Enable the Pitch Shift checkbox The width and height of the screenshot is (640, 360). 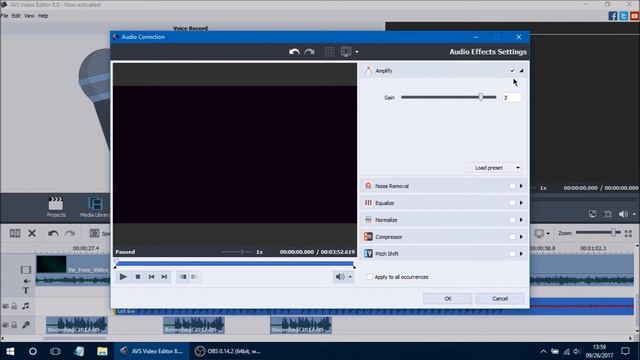512,253
